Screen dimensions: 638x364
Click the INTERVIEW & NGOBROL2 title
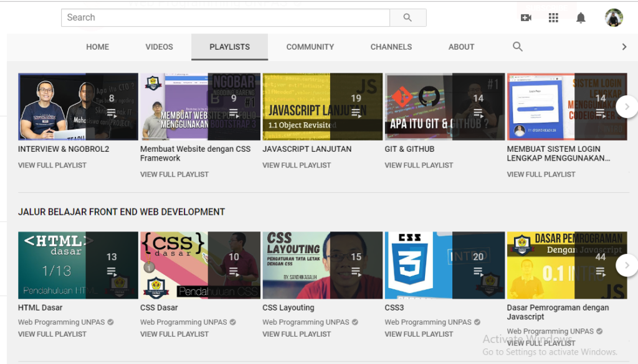(64, 149)
